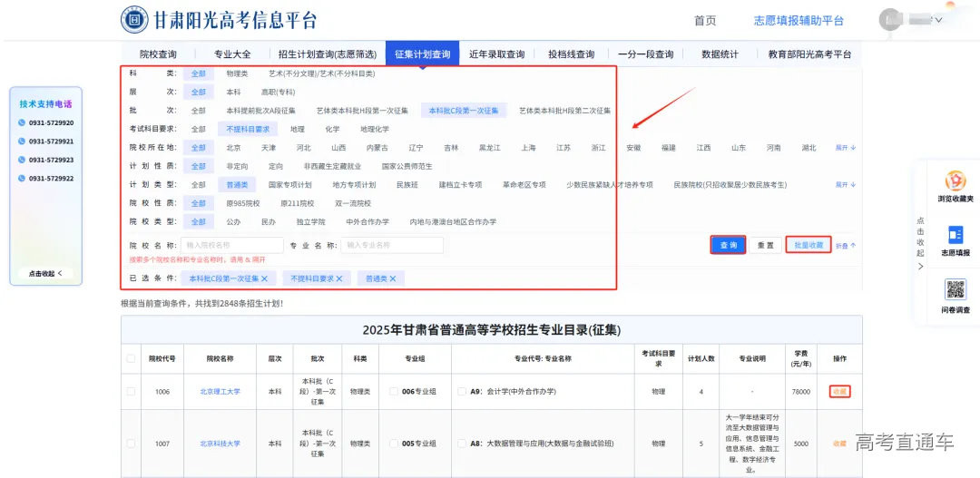Select 高职(专科) in the 层次 filter

278,92
